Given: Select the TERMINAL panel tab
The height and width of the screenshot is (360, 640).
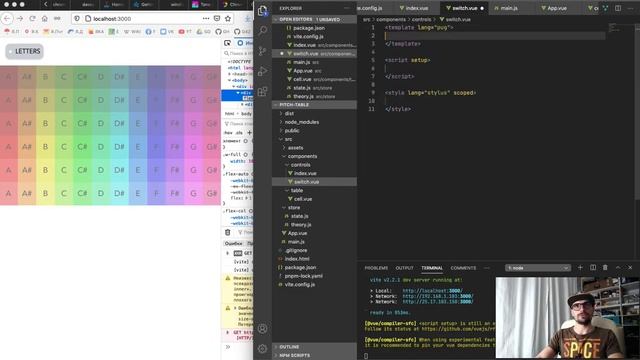Looking at the screenshot, I should point(432,268).
